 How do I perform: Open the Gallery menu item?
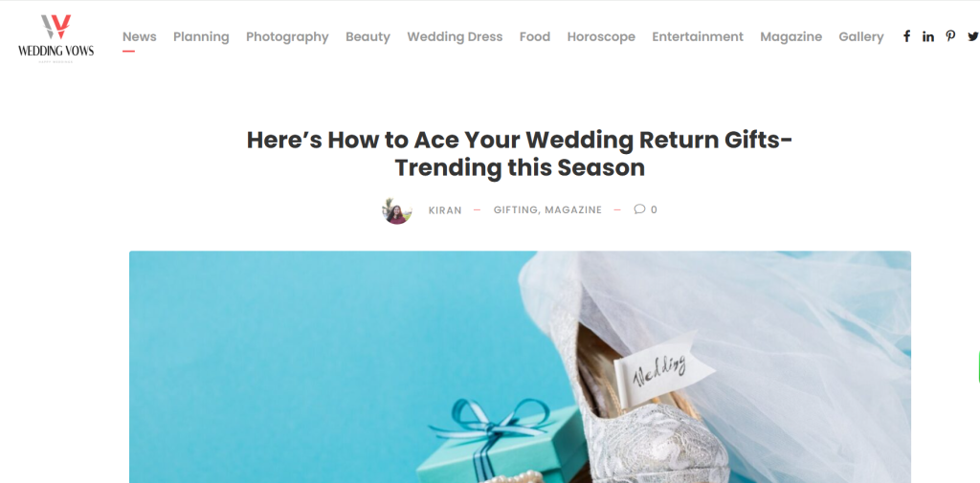(x=861, y=37)
